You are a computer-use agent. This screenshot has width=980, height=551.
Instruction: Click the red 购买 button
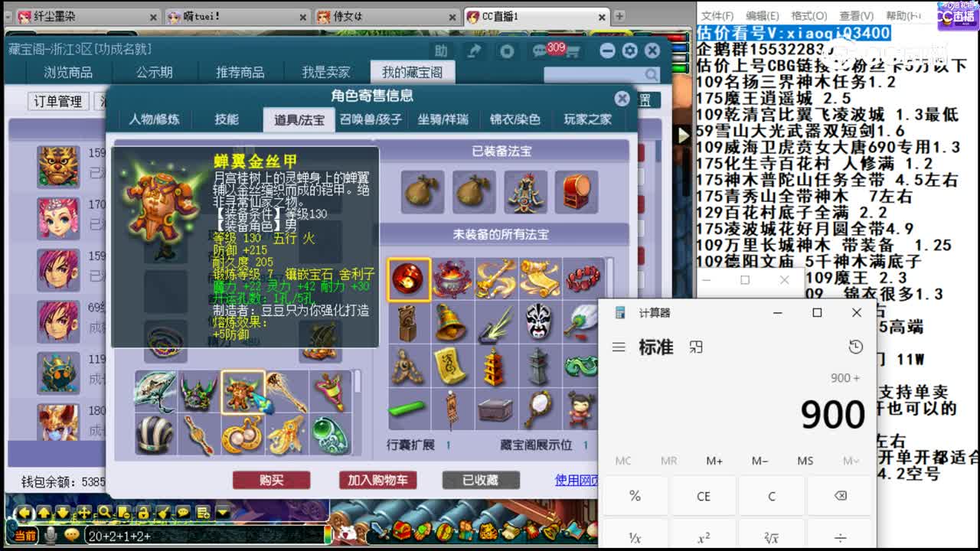coord(271,480)
